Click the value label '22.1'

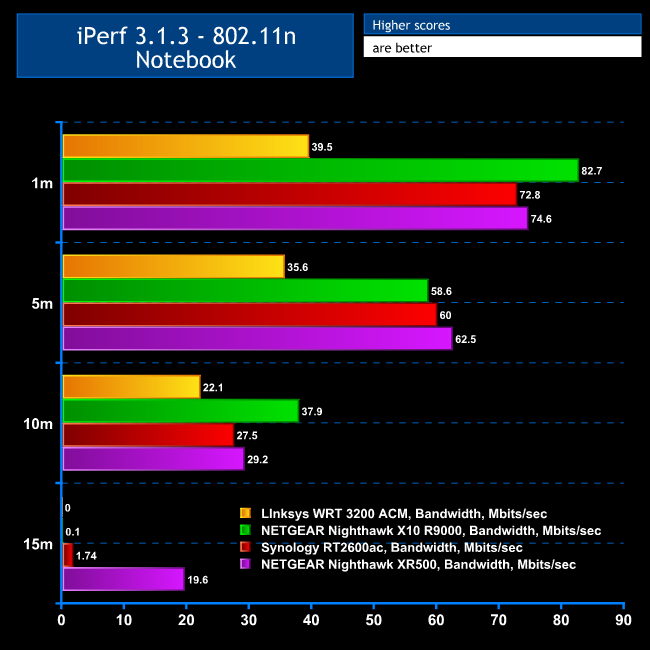click(213, 387)
